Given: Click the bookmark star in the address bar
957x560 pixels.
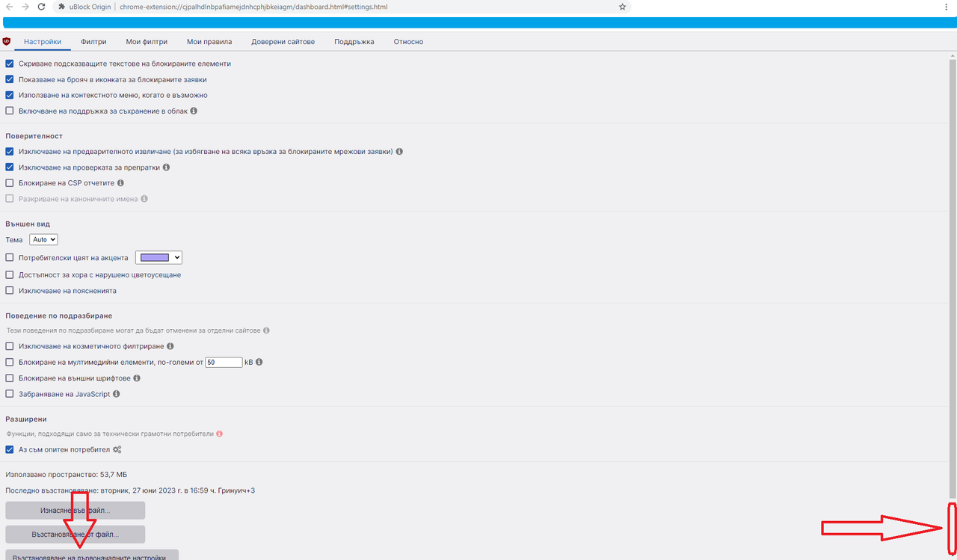Looking at the screenshot, I should coord(621,6).
